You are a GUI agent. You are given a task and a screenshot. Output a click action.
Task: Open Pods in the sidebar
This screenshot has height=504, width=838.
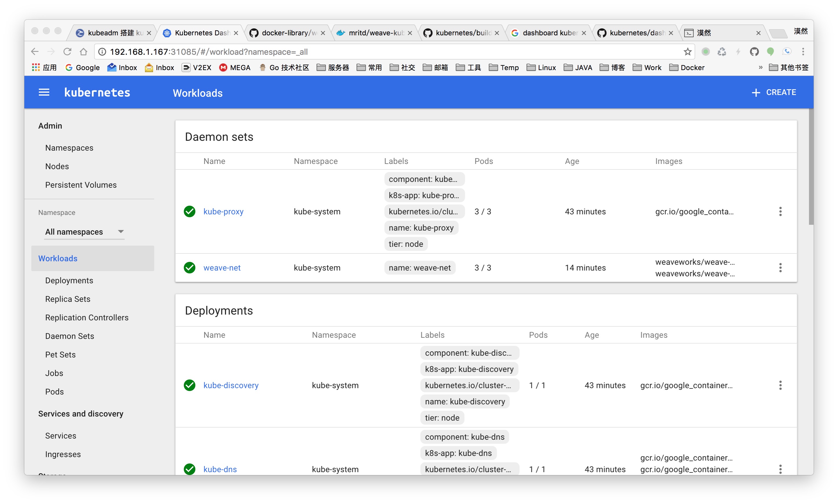click(x=54, y=392)
